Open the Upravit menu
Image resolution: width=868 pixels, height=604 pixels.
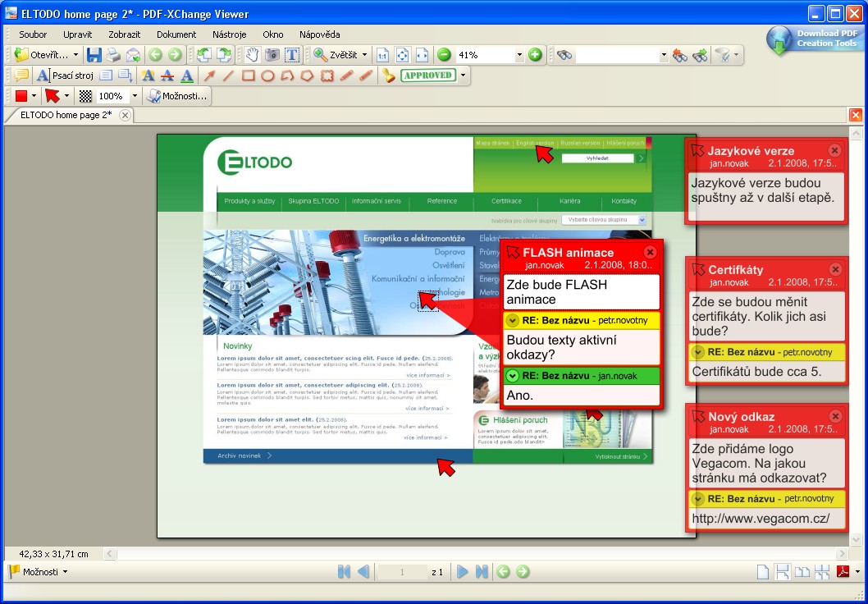pos(77,34)
